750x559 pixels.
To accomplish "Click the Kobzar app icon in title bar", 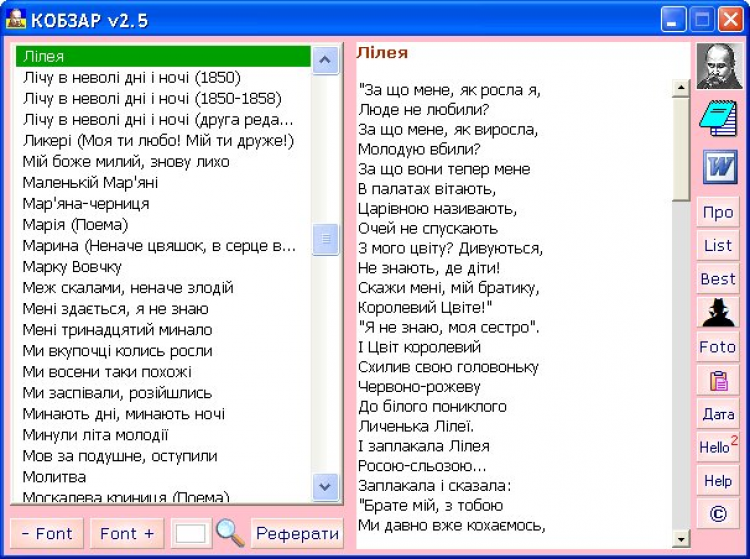I will click(x=15, y=19).
